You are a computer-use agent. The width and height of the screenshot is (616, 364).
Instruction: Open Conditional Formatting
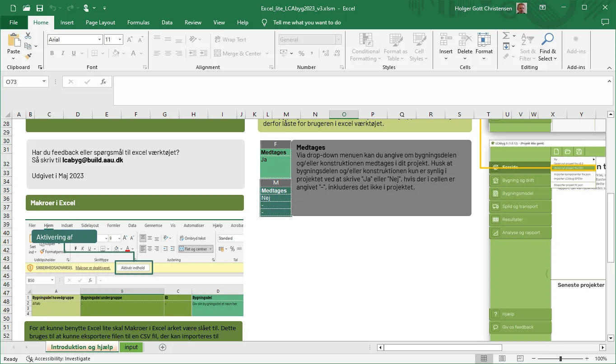[x=365, y=47]
